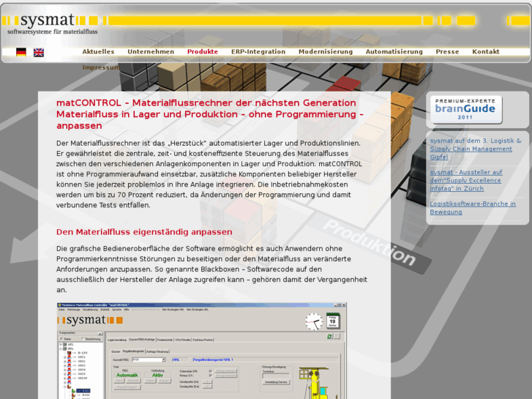Open the ERP-Integration menu item
Viewport: 532px width, 399px height.
(258, 52)
